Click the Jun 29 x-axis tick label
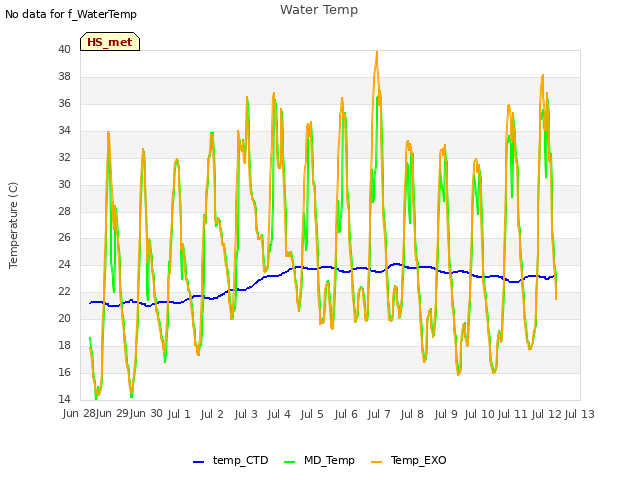The height and width of the screenshot is (480, 640). [x=112, y=414]
